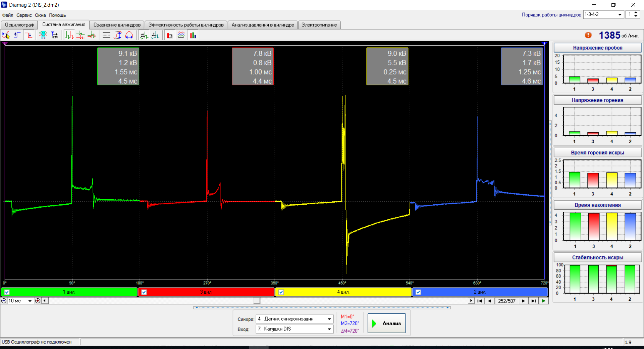Click the purple M1 marker at graph top-left
Screen dimensions: 644x349
coord(5,43)
